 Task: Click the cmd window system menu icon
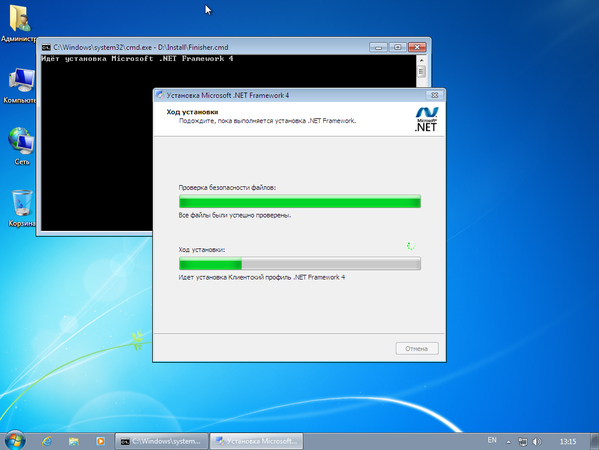[46, 47]
